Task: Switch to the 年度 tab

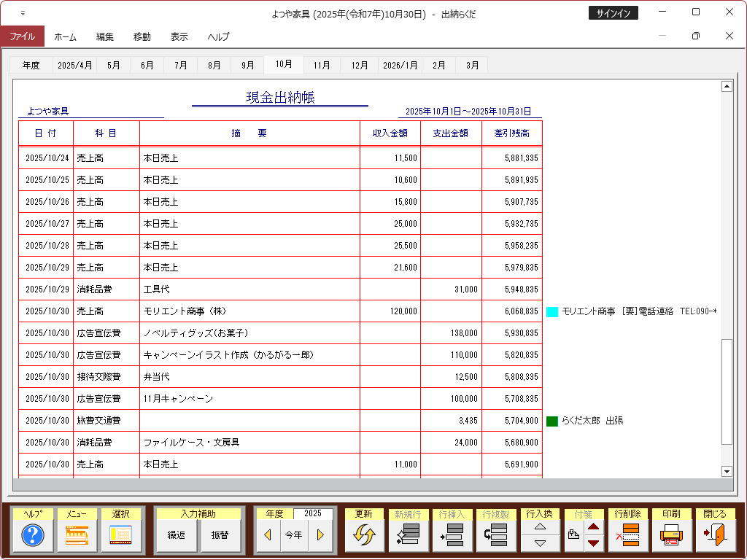Action: pyautogui.click(x=31, y=65)
